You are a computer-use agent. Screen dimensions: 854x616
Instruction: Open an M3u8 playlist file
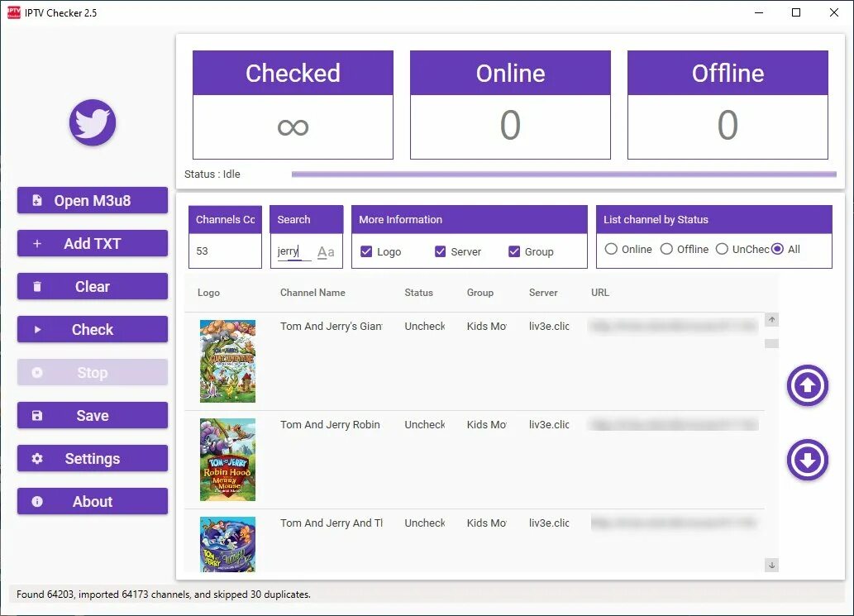click(x=92, y=200)
